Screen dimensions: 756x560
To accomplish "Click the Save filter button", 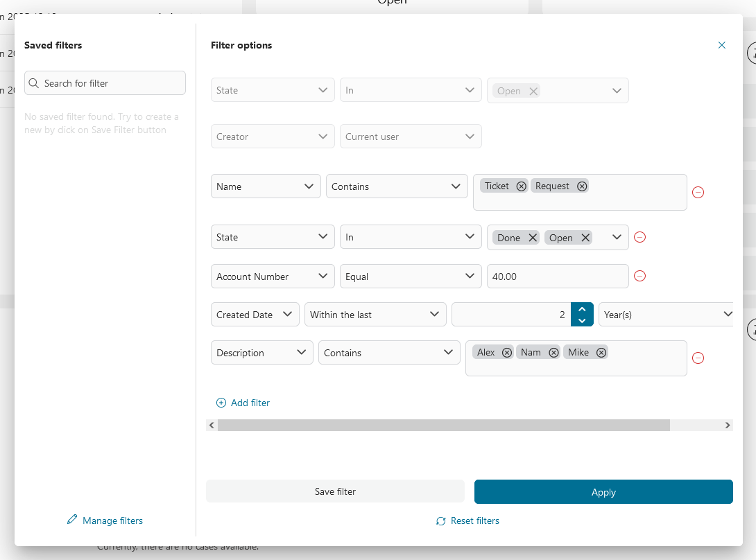I will pyautogui.click(x=335, y=491).
